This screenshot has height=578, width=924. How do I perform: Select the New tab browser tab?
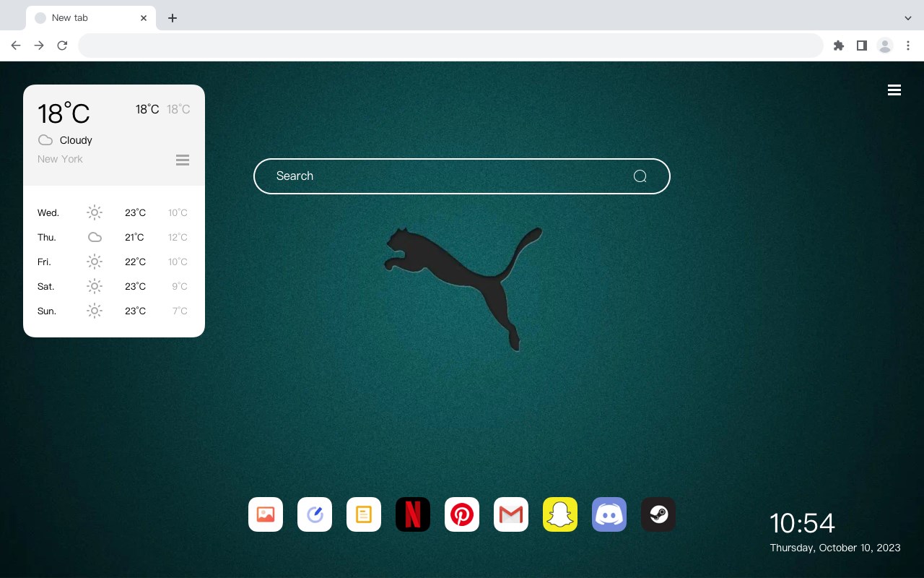point(90,18)
